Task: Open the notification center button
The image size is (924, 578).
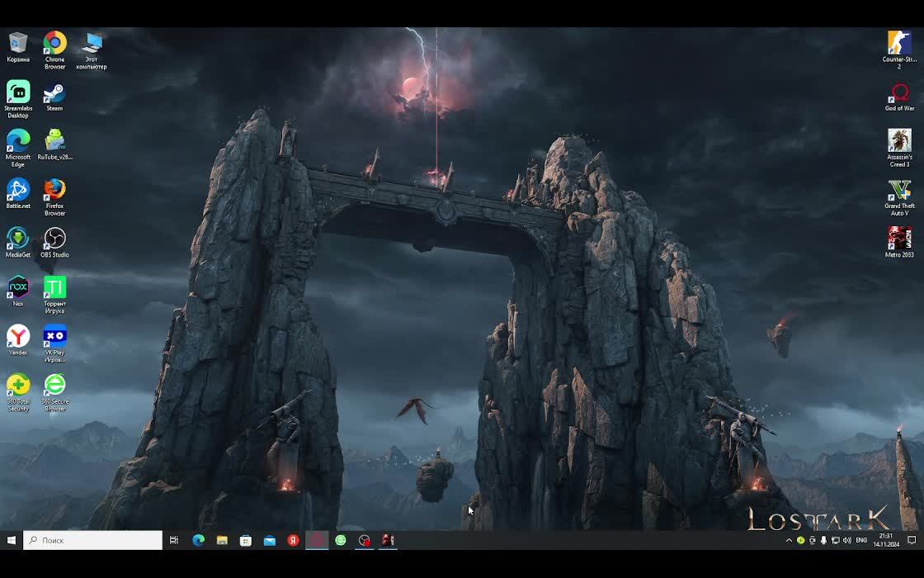Action: tap(912, 540)
